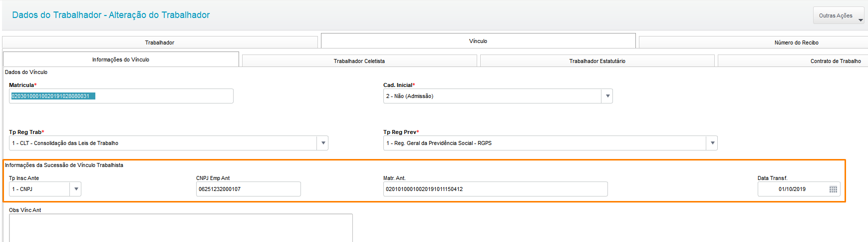Click the Dados do Vínculo section label

pos(26,72)
